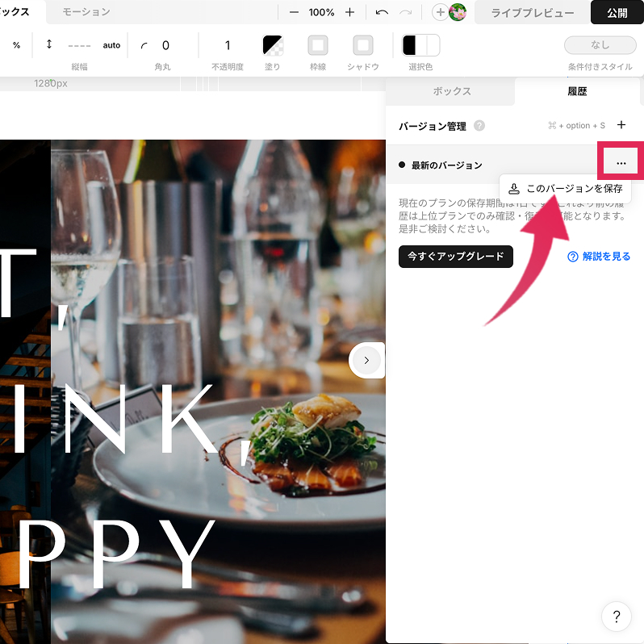The image size is (644, 644).
Task: Click the redo arrow icon
Action: 405,13
